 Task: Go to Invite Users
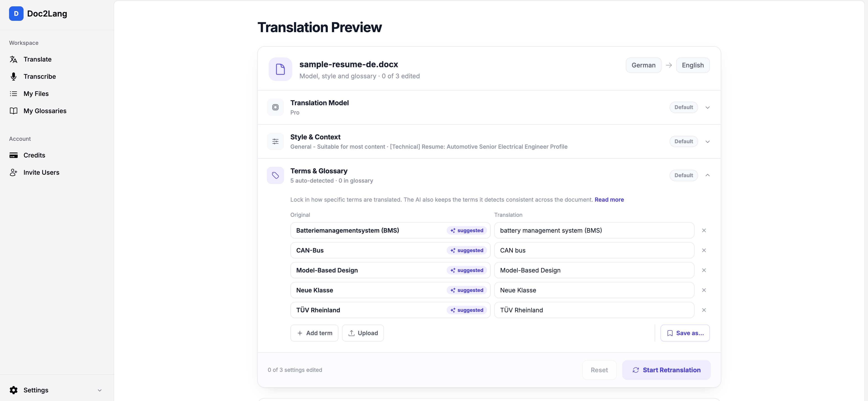(41, 172)
